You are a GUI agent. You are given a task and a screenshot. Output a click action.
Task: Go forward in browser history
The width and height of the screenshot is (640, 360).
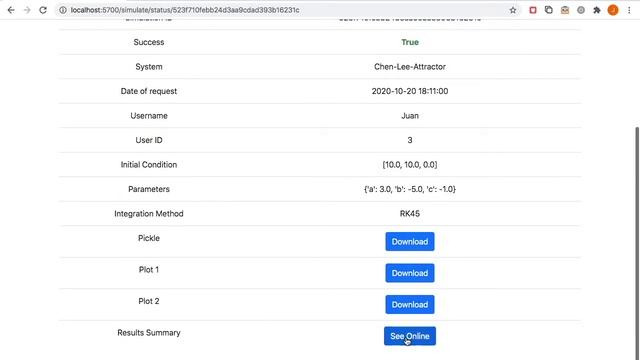(27, 10)
